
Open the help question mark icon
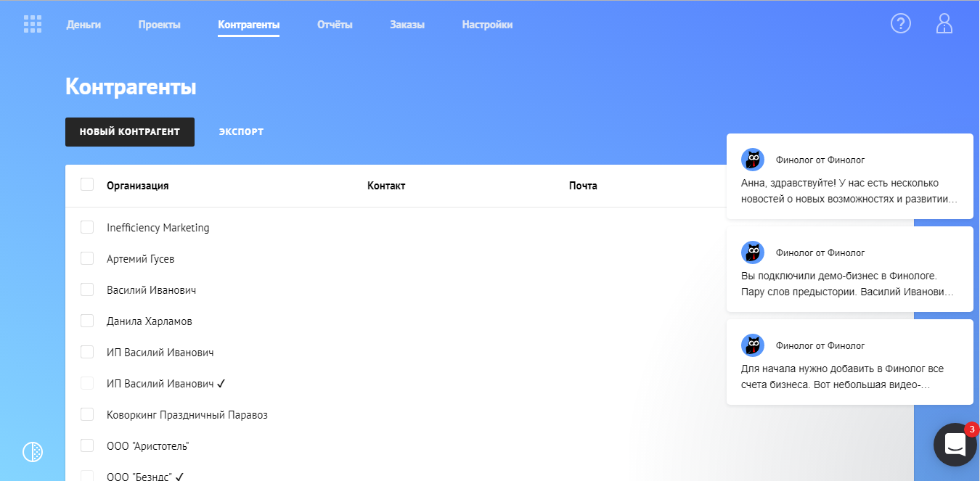(x=901, y=23)
